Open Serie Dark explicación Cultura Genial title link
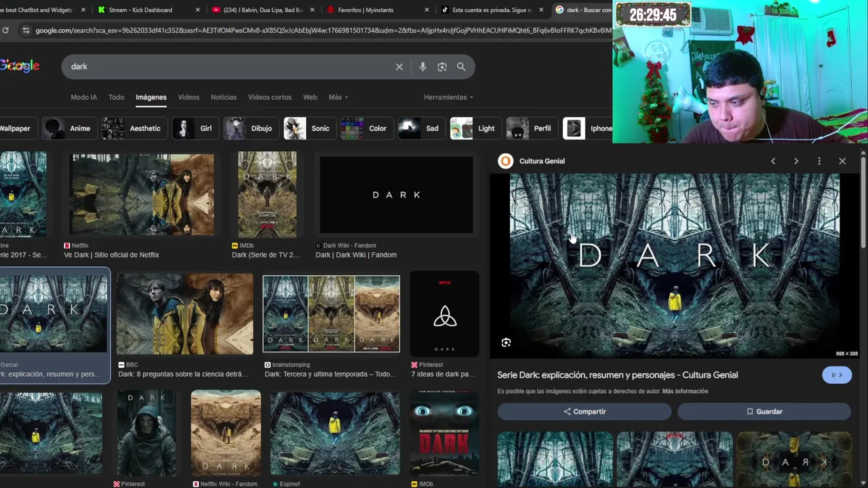The image size is (868, 488). coord(617,375)
